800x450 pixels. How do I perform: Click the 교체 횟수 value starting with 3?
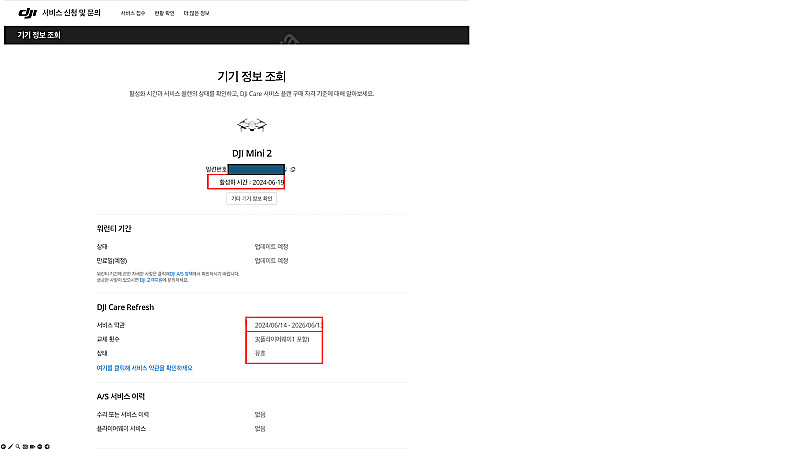click(x=282, y=339)
